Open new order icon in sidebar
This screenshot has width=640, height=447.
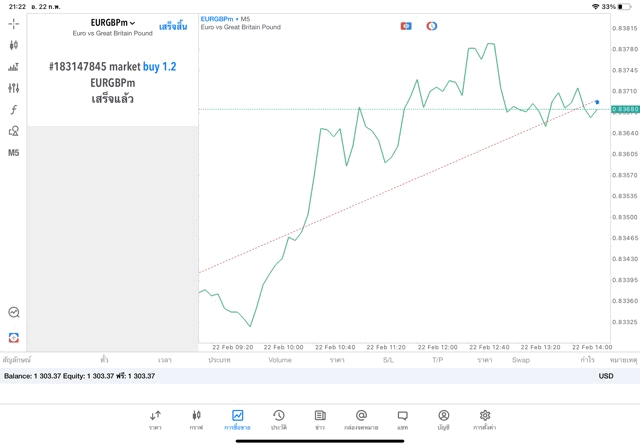click(13, 338)
